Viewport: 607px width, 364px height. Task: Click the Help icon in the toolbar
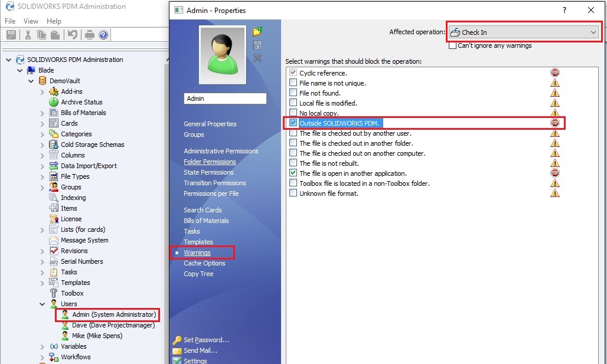pyautogui.click(x=103, y=35)
